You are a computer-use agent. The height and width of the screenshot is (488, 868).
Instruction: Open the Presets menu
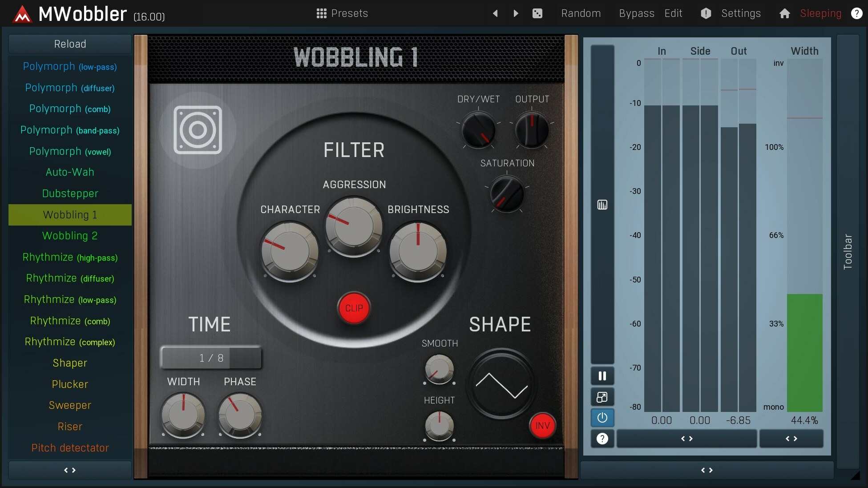[342, 13]
